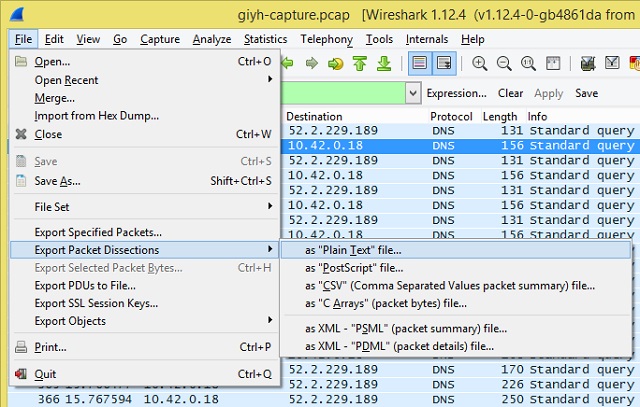640x407 pixels.
Task: Click the zoom in magnifier icon
Action: [x=480, y=63]
